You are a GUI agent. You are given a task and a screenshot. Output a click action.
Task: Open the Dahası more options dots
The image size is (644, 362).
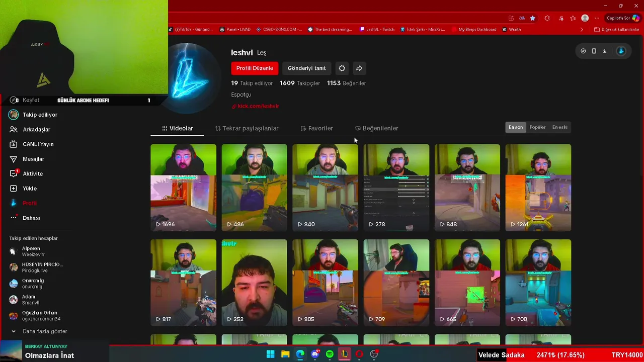pos(14,218)
